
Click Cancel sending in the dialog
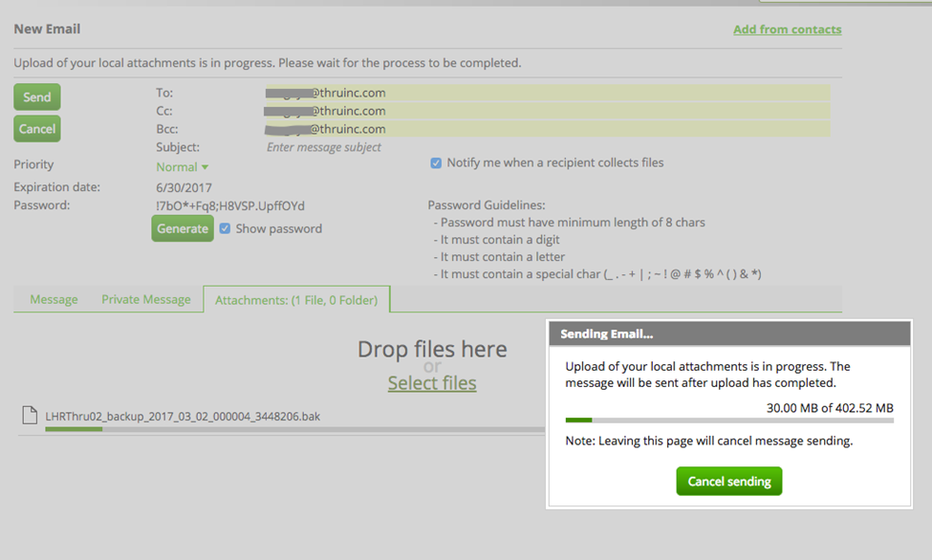(728, 482)
